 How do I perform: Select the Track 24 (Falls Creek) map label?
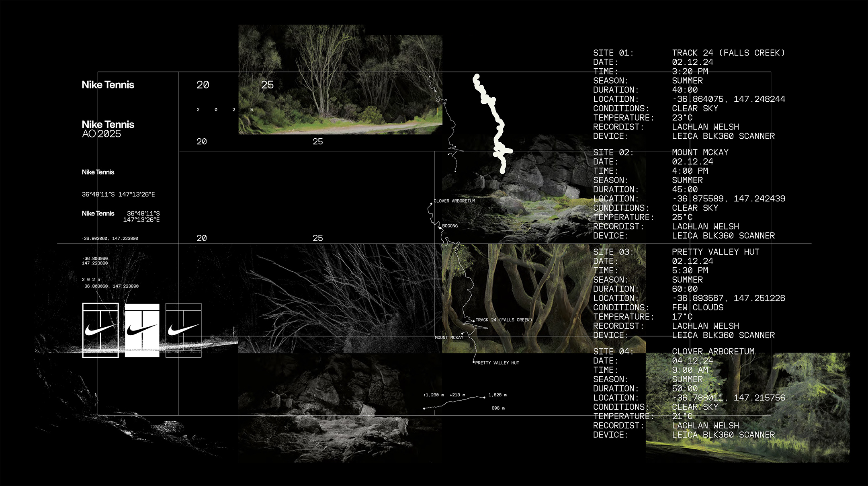coord(504,320)
